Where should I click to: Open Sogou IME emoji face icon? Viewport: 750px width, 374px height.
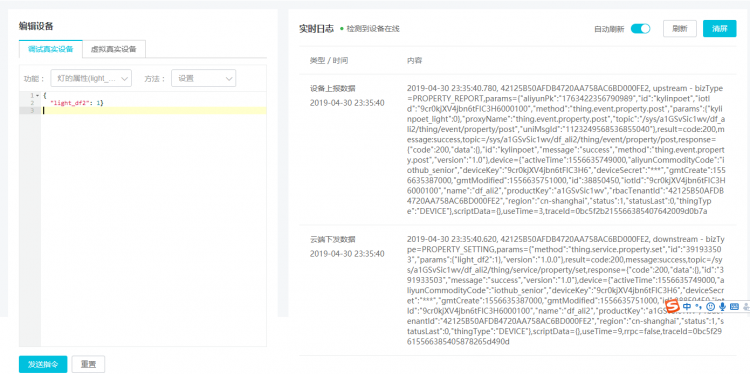[711, 307]
